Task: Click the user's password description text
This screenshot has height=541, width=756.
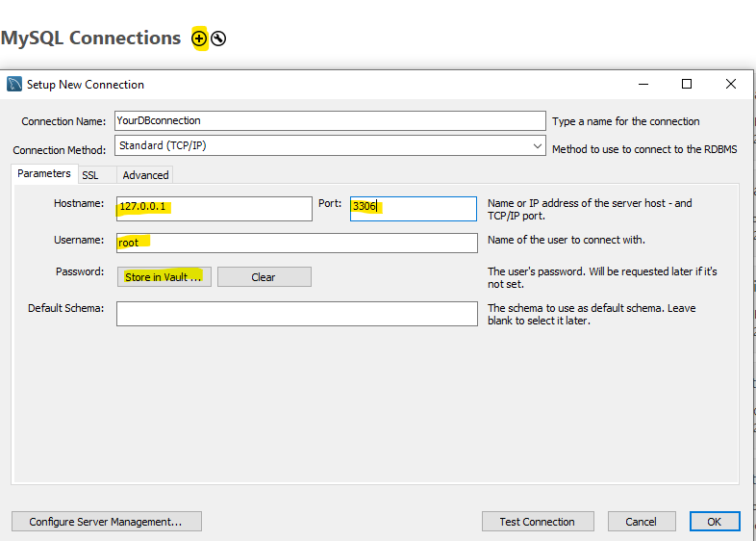Action: click(602, 277)
